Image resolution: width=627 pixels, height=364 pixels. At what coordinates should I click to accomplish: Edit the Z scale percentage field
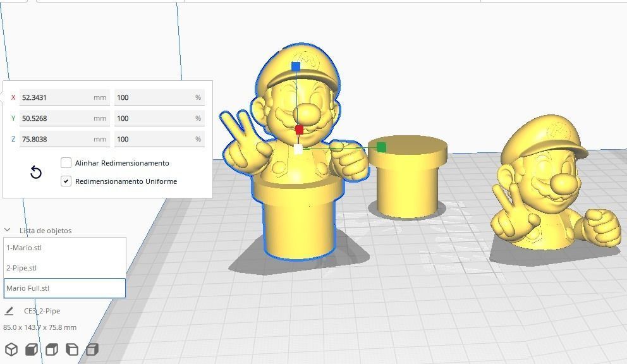click(159, 139)
